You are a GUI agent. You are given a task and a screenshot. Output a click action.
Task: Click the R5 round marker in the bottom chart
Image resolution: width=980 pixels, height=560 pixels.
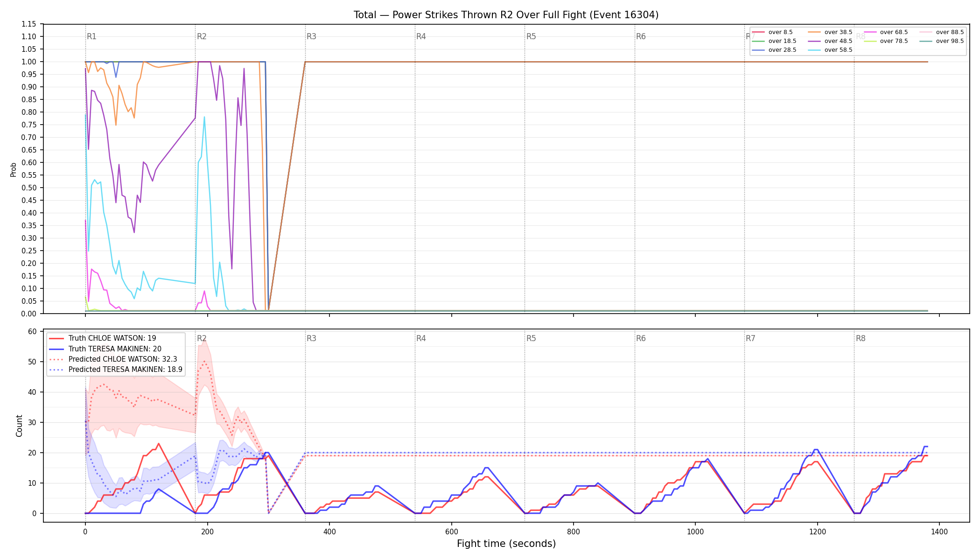[531, 338]
